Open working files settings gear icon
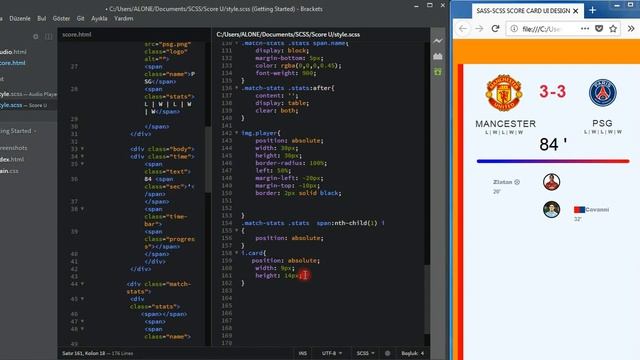The height and width of the screenshot is (360, 640). pos(36,36)
